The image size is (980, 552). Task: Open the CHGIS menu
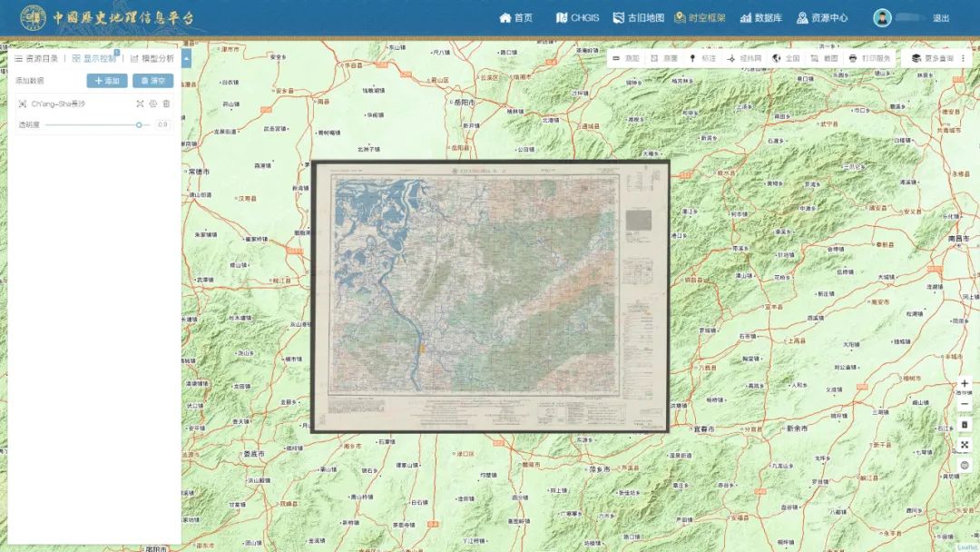(577, 17)
